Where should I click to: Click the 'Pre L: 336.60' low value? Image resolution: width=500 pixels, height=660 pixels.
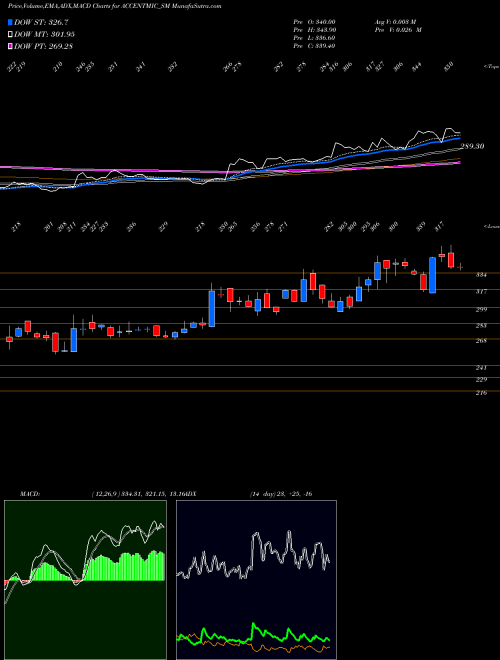[314, 38]
